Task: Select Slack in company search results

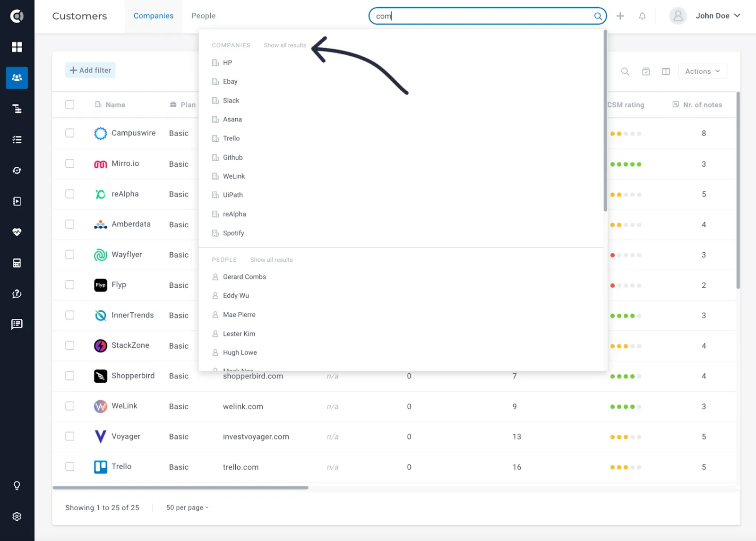Action: [231, 101]
